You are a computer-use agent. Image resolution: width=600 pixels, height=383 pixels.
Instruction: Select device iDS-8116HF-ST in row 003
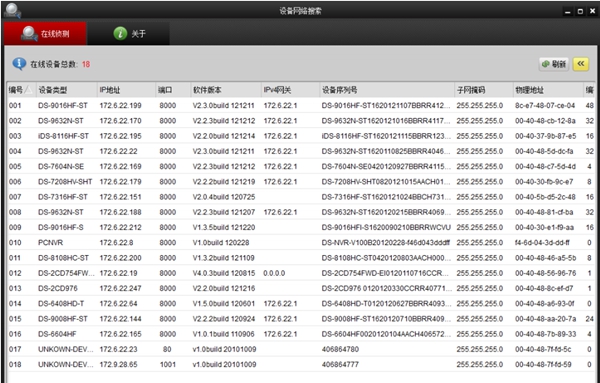point(64,136)
